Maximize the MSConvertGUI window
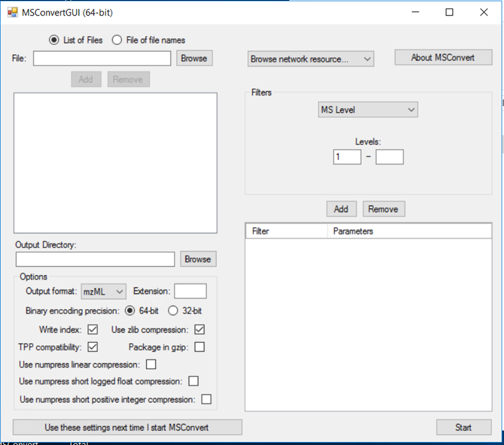 [x=450, y=12]
